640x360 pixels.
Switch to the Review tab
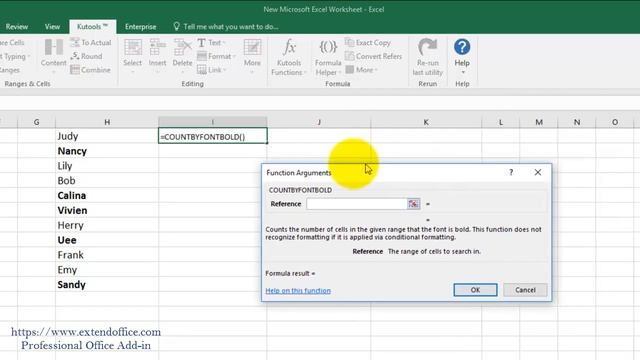(17, 27)
